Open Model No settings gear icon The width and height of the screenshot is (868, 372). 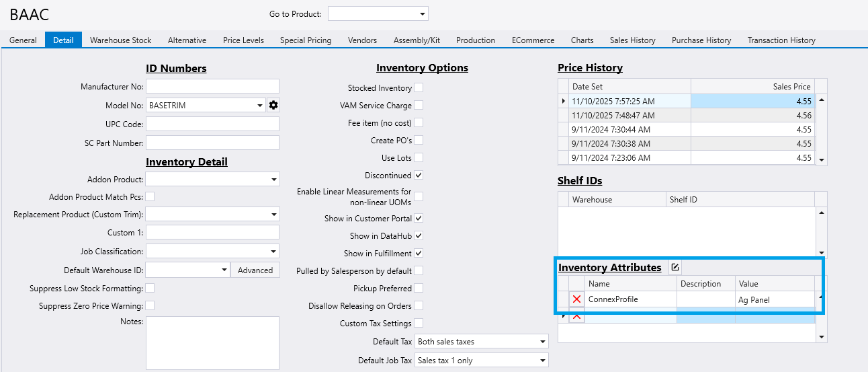[x=273, y=105]
